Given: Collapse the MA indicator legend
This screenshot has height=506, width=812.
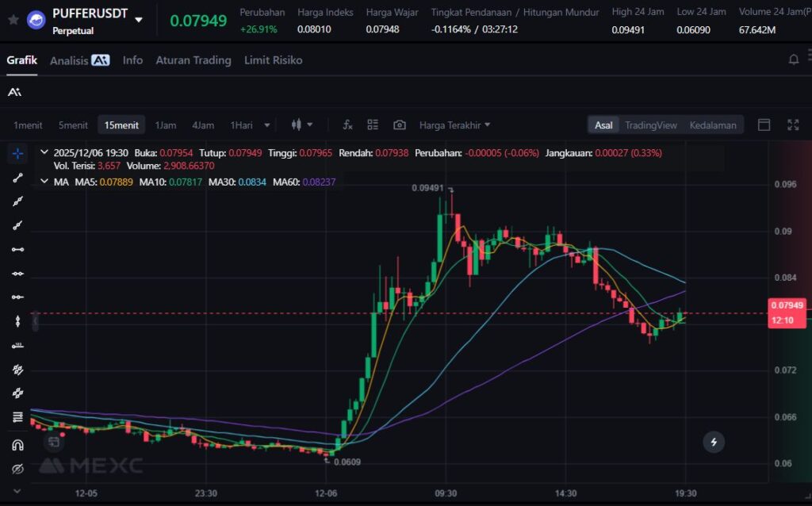Looking at the screenshot, I should [44, 182].
